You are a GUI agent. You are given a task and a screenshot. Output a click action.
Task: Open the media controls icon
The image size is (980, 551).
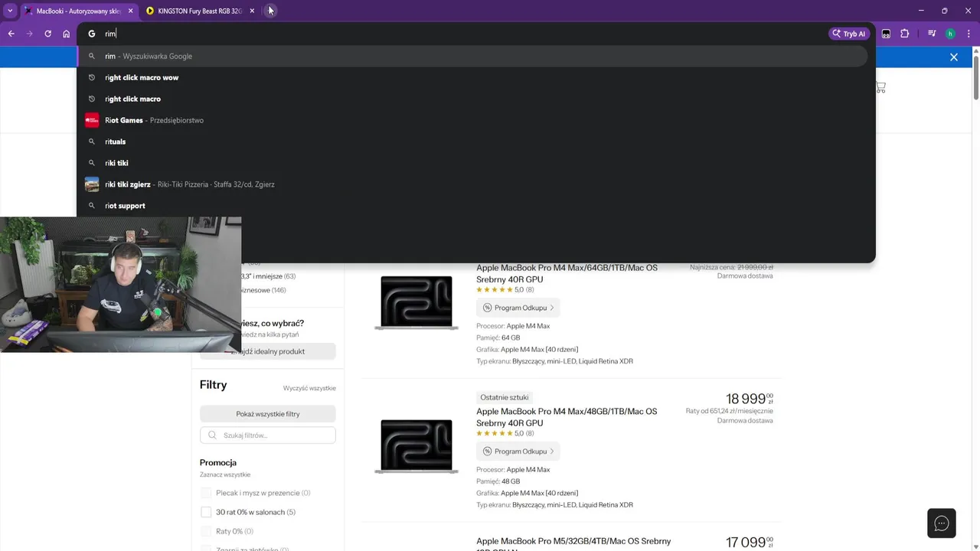(932, 34)
